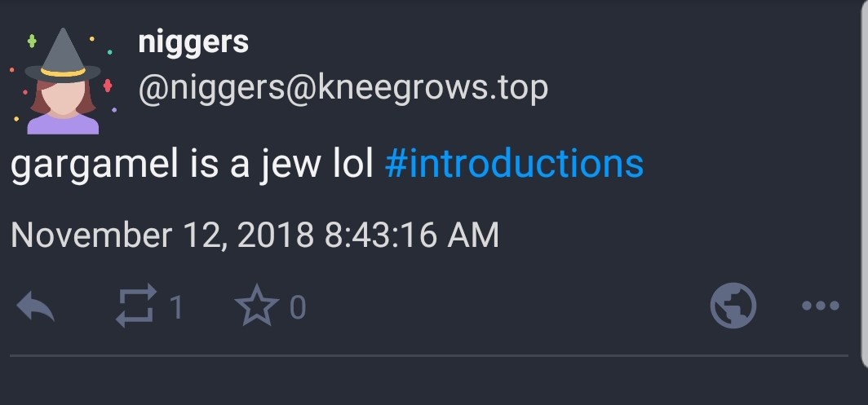Click the light scrollbar edge at the right

coord(865,183)
